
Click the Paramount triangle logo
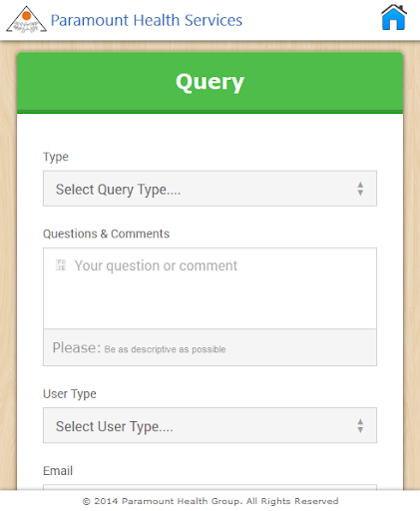26,19
